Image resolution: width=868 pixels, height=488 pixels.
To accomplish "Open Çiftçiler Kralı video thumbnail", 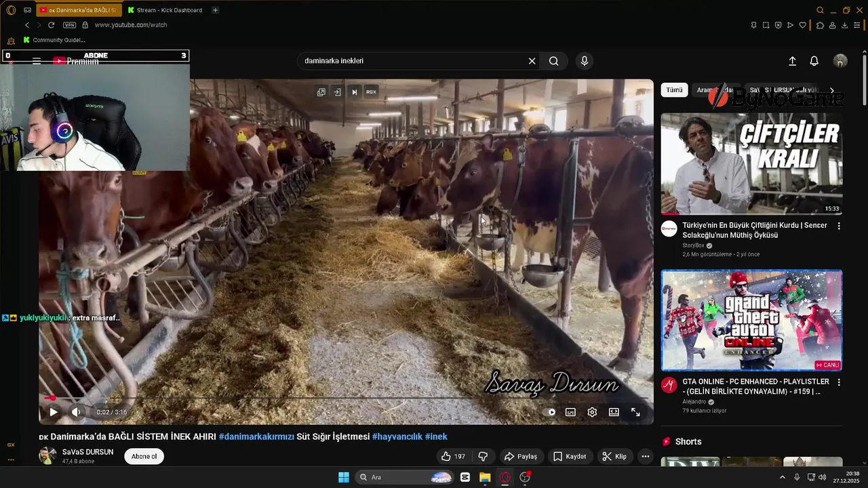I will (x=751, y=164).
